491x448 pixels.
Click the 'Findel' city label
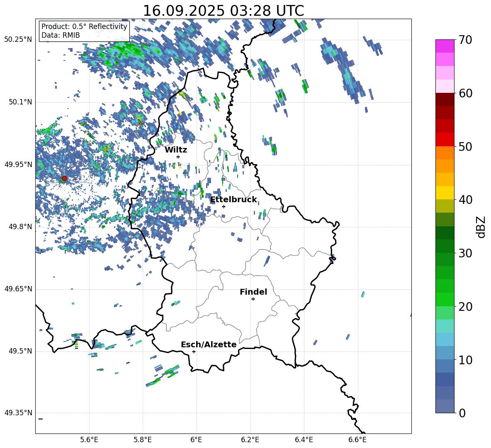click(x=253, y=292)
